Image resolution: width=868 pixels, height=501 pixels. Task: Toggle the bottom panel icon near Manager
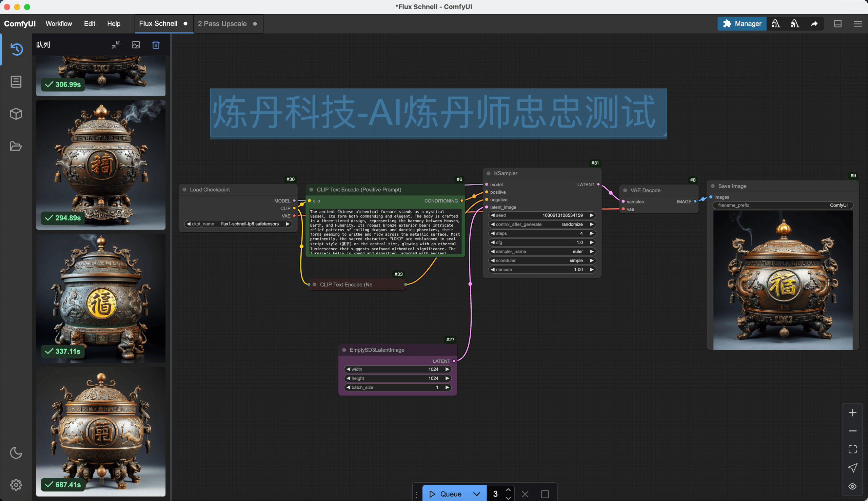point(837,23)
